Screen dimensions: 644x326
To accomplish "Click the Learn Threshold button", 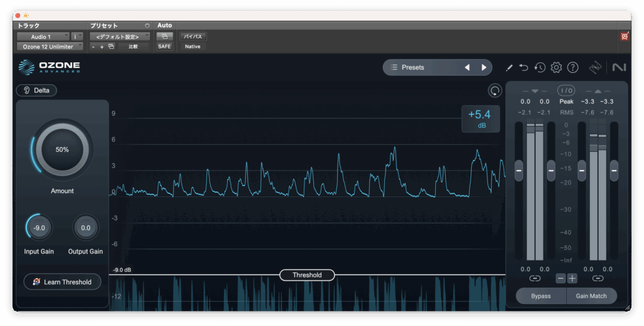I will tap(62, 282).
